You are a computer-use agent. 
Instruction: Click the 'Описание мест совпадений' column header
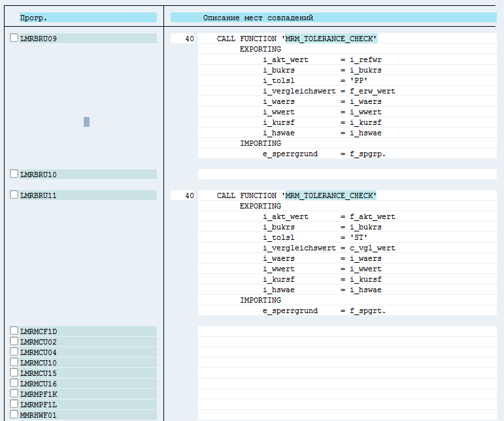click(258, 18)
